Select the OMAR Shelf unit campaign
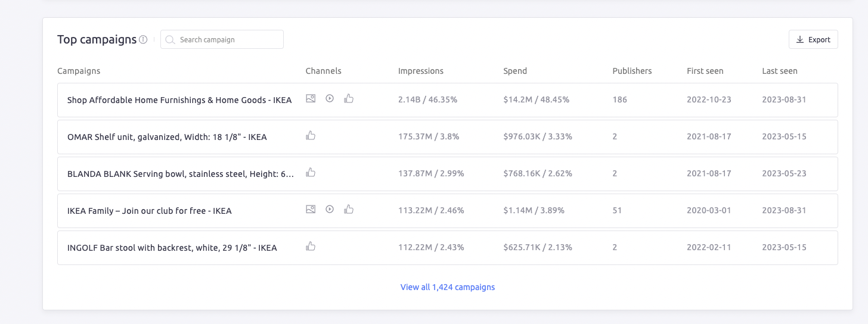Viewport: 868px width, 324px height. coord(167,137)
